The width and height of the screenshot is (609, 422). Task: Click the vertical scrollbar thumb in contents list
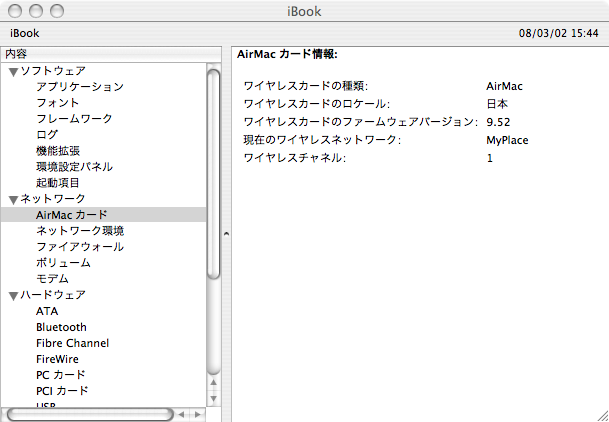(213, 174)
